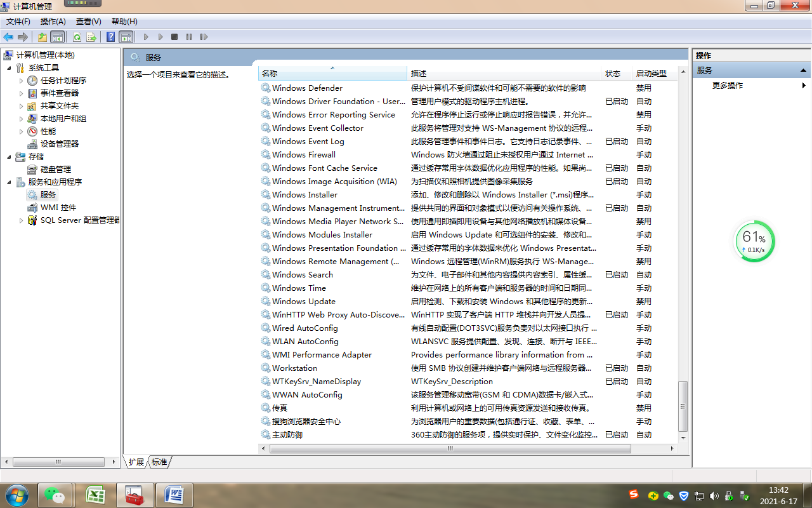Open the 操作(A) menu
The image size is (812, 508).
(x=53, y=22)
